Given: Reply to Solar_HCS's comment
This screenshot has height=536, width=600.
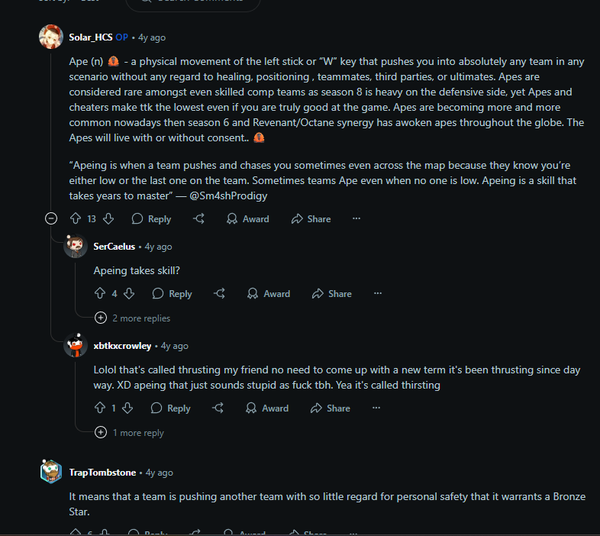Looking at the screenshot, I should point(151,219).
